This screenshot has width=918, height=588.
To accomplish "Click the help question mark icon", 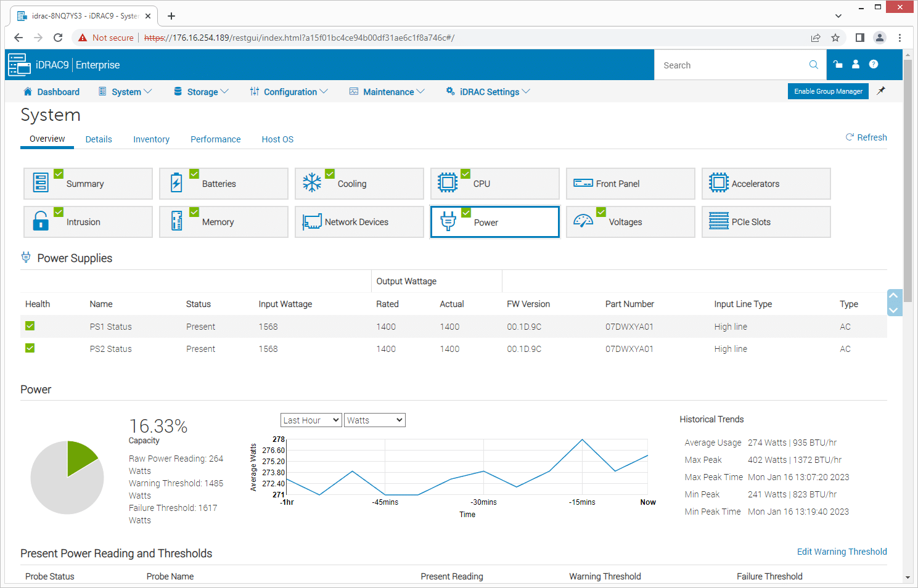I will coord(874,64).
